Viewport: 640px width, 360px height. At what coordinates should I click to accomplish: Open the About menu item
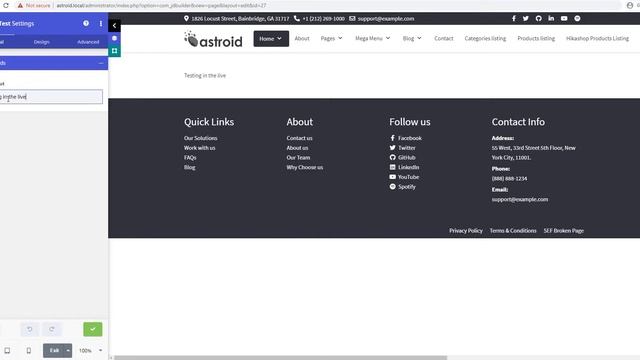click(x=302, y=38)
